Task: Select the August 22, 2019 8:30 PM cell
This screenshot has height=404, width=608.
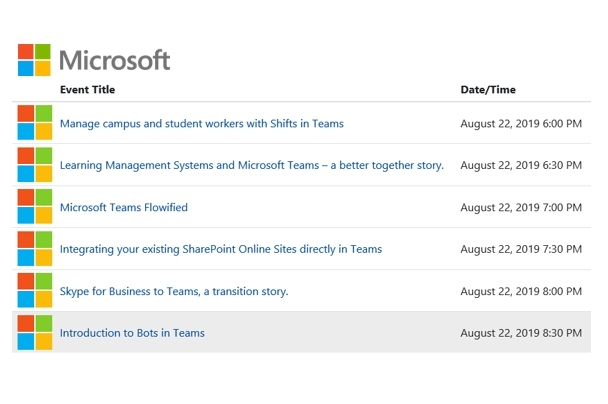Action: (x=520, y=333)
